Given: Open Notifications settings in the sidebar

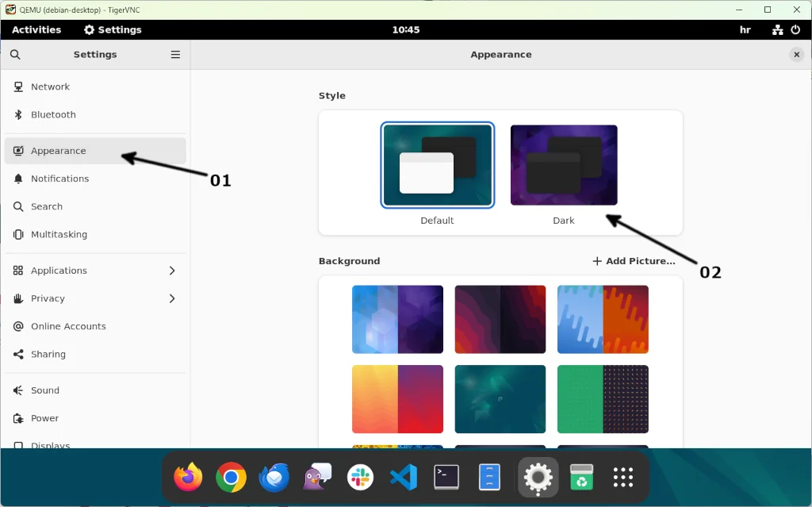Looking at the screenshot, I should (59, 179).
